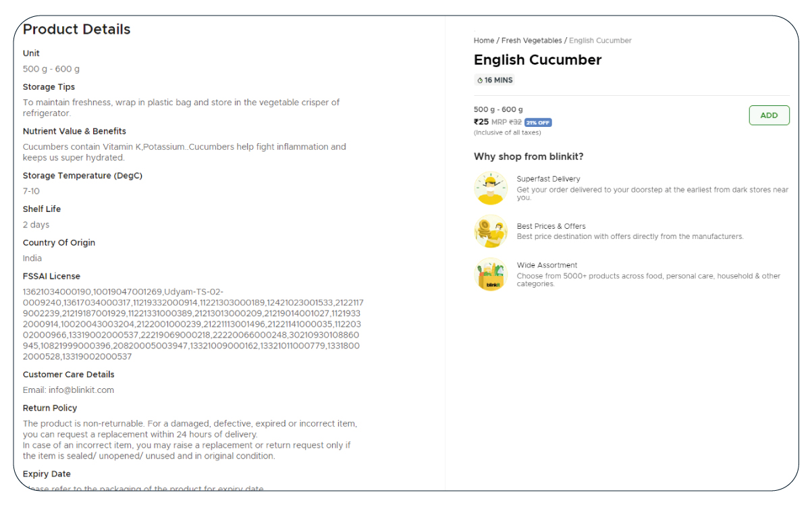The width and height of the screenshot is (812, 505).
Task: Click the ADD button for English Cucumber
Action: (x=769, y=115)
